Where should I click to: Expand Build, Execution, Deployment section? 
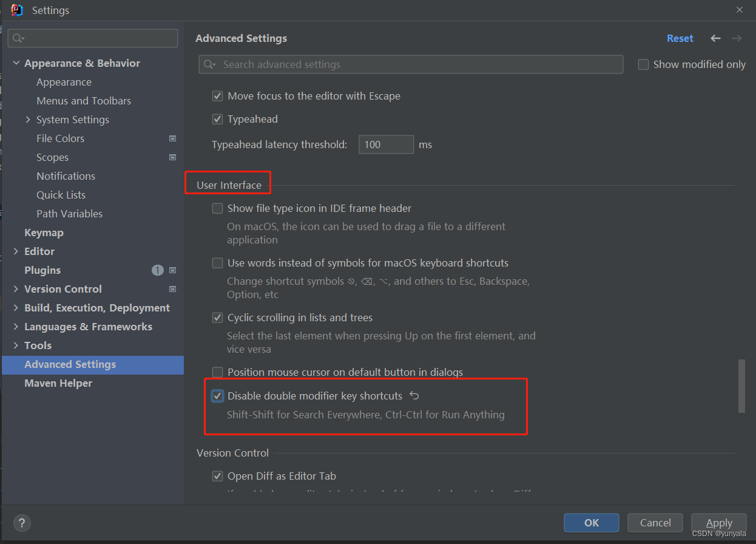click(16, 308)
